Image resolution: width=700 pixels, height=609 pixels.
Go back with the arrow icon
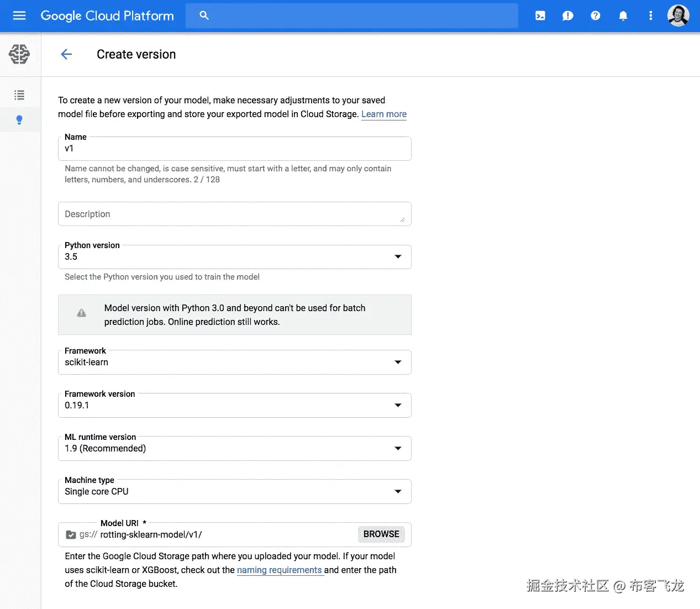(66, 54)
